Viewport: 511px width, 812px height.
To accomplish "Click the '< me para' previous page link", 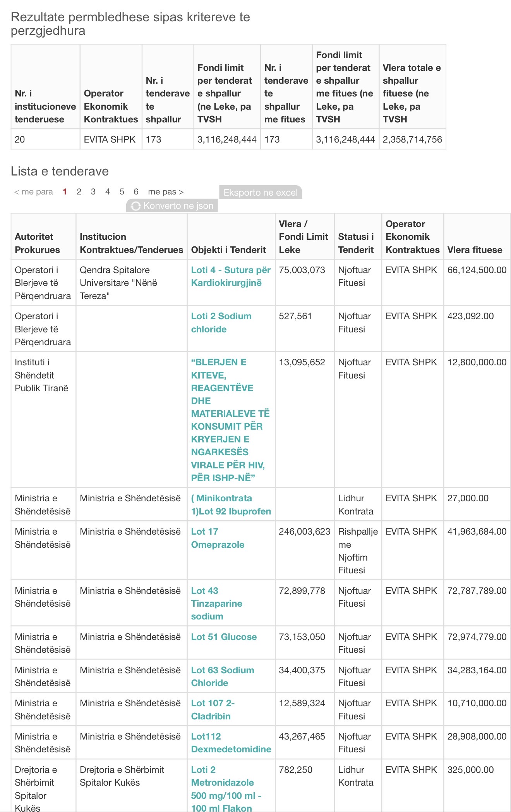I will tap(34, 192).
